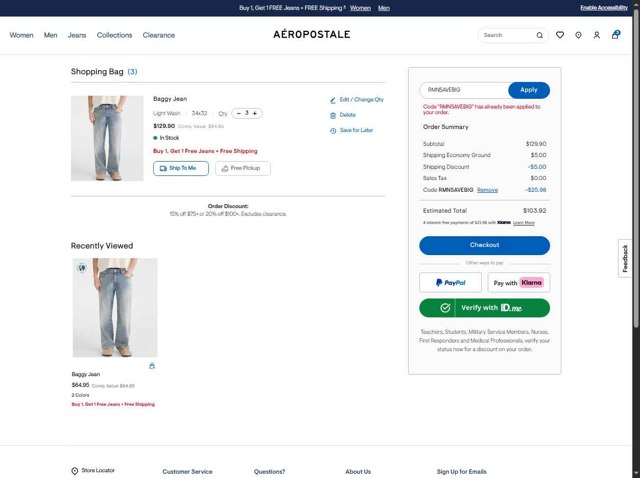Click Pay with Klarna button
640x478 pixels.
tap(518, 282)
